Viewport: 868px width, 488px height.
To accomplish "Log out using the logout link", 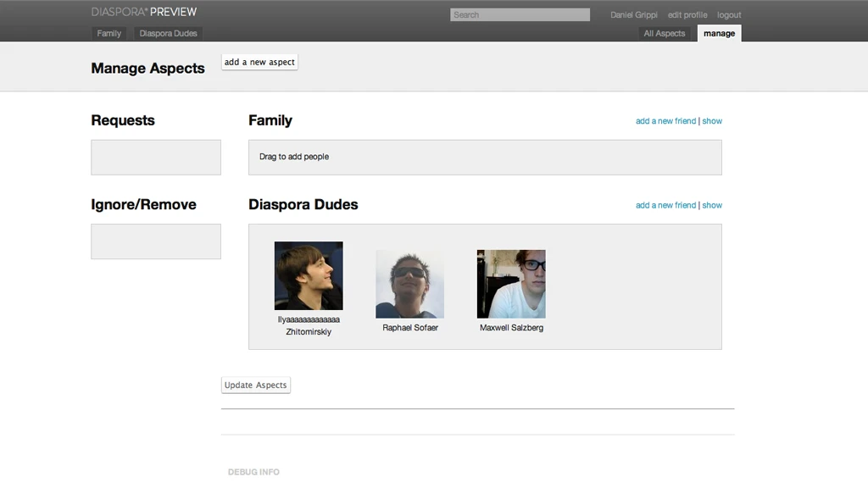I will click(729, 15).
